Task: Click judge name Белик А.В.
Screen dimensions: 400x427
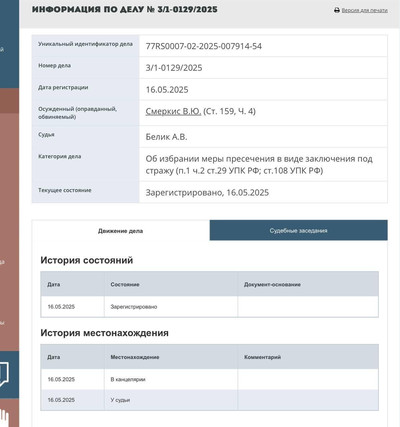Action: (x=166, y=137)
